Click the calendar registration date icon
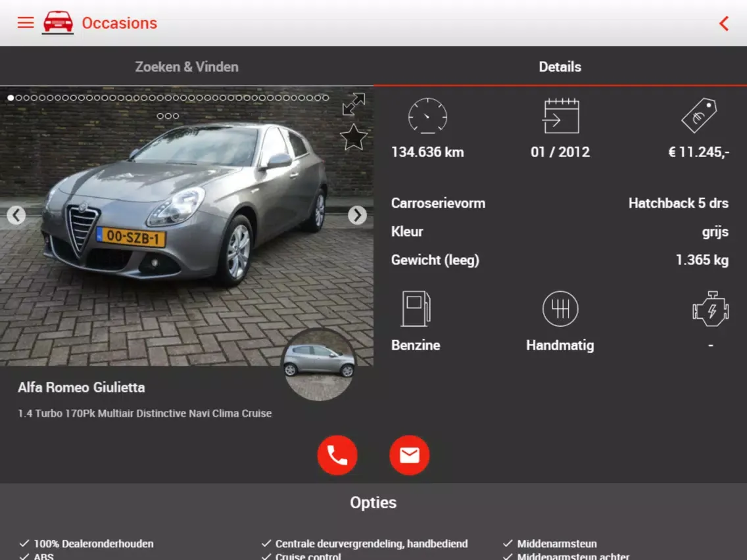 561,116
